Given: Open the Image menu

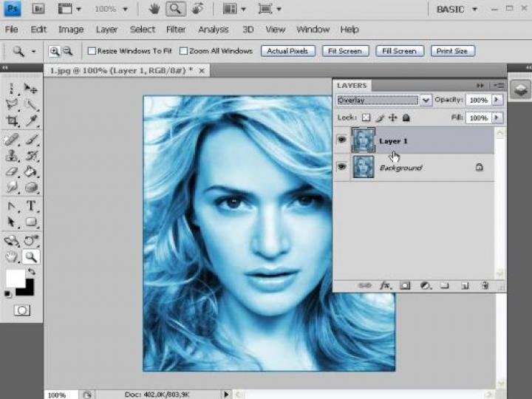Looking at the screenshot, I should coord(71,30).
